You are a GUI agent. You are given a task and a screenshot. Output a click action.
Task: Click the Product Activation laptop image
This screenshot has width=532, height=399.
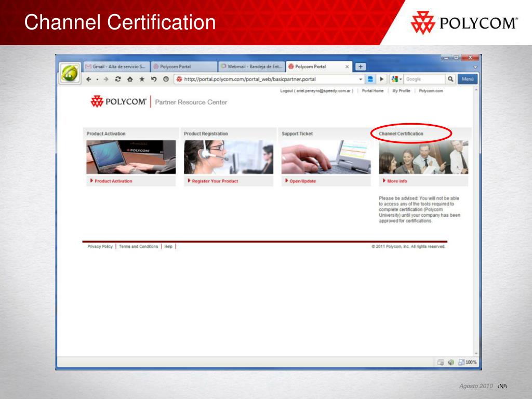[131, 157]
